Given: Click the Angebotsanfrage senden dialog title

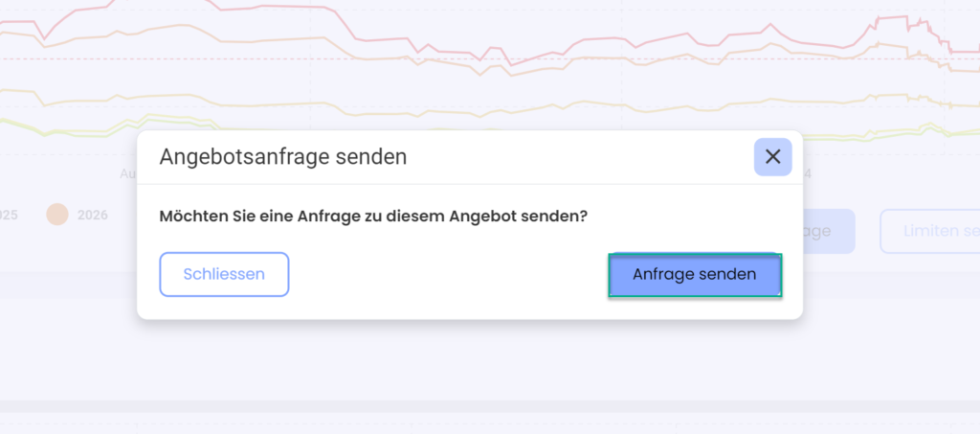Looking at the screenshot, I should coord(283,157).
